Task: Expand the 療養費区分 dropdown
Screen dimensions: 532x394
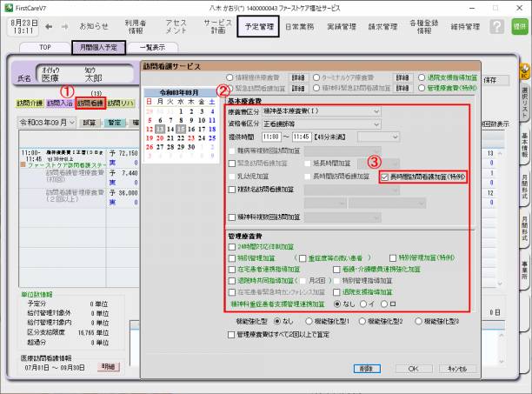Action: click(x=375, y=111)
